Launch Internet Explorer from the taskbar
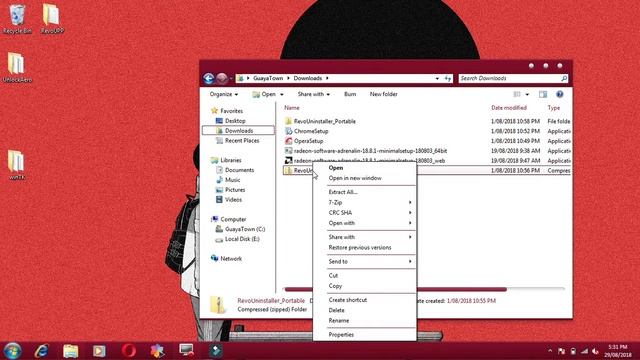640x360 pixels. coord(41,351)
